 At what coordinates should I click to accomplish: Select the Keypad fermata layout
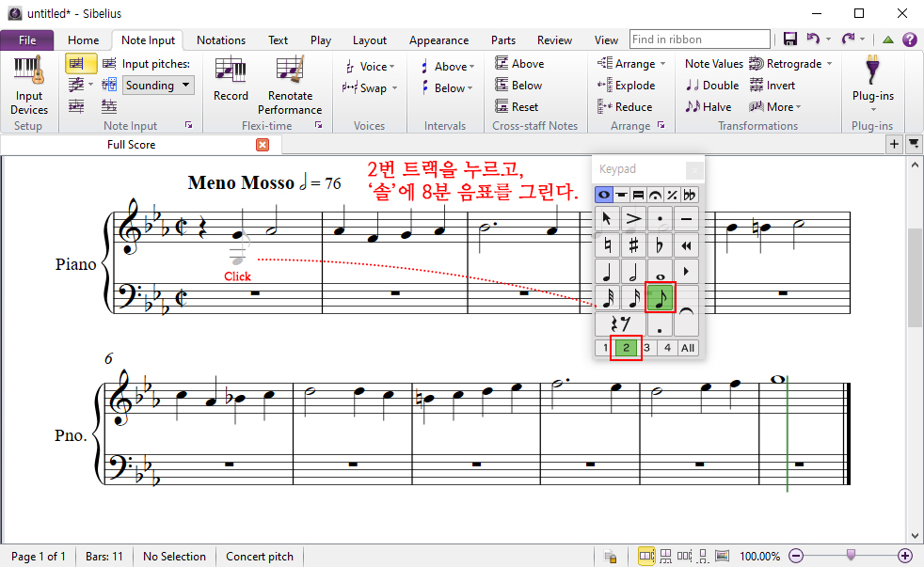pyautogui.click(x=655, y=195)
